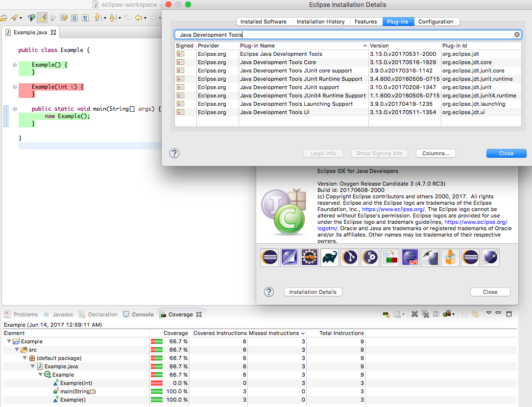532x407 pixels.
Task: Collapse the Example() constructor fold marker
Action: (x=15, y=65)
